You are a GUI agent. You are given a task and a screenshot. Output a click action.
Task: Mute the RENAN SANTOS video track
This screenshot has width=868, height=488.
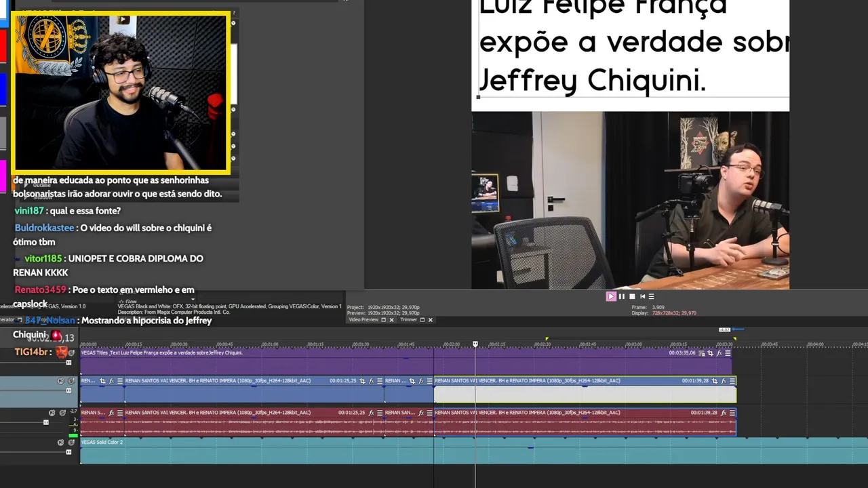(60, 381)
